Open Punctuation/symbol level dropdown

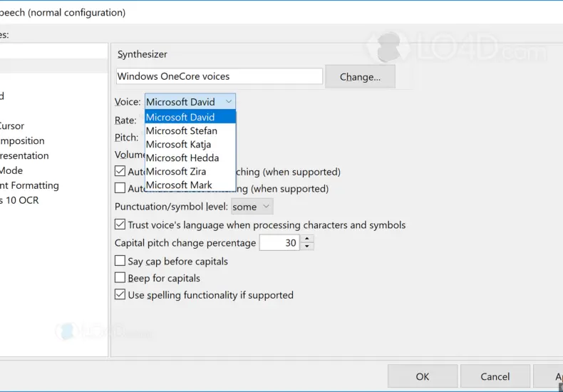[x=252, y=207]
